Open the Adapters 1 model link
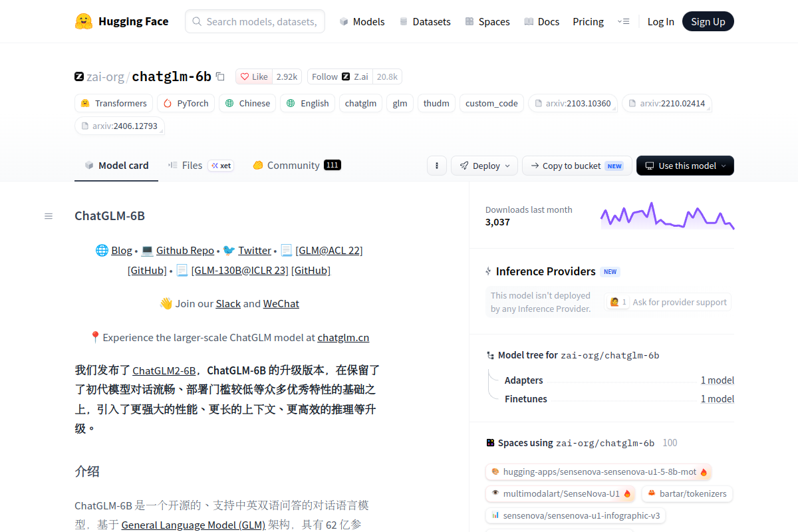This screenshot has height=532, width=798. pyautogui.click(x=717, y=380)
